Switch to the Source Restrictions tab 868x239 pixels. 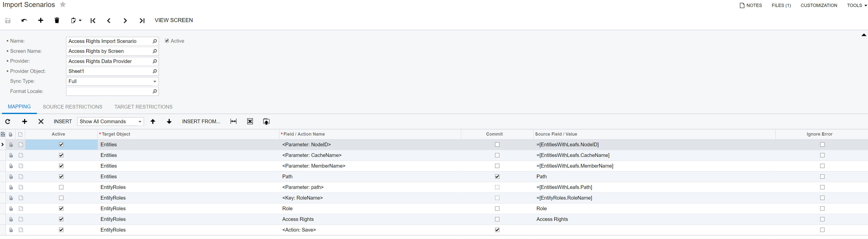[x=72, y=107]
